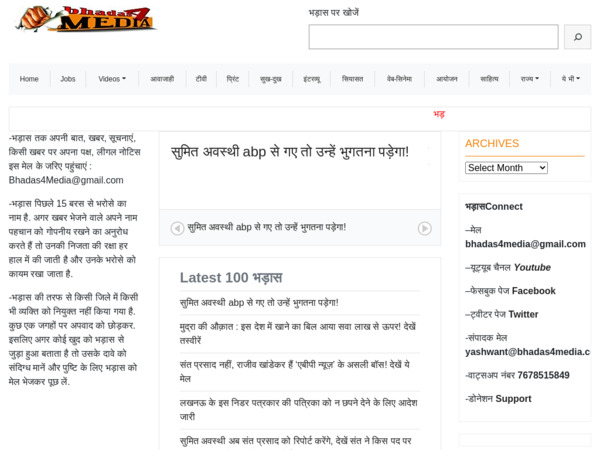Open the large headline सुमित अवस्थी abp से गए
Screen dimensions: 600x450
click(290, 152)
